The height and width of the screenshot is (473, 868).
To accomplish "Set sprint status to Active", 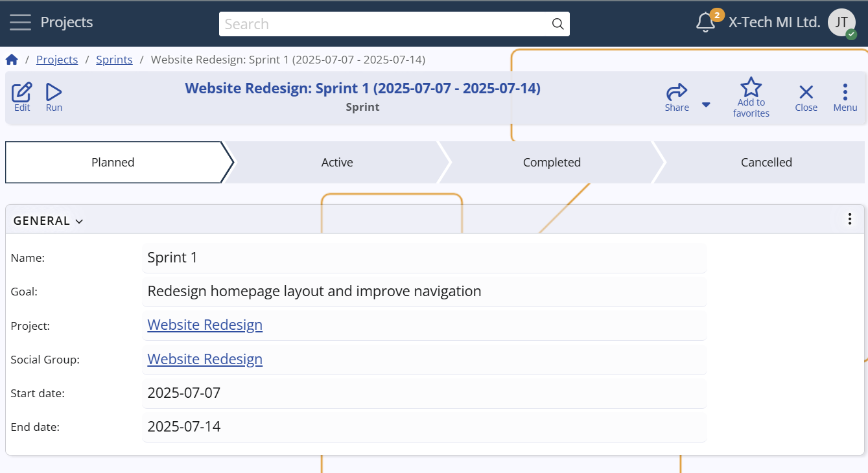I will point(337,163).
